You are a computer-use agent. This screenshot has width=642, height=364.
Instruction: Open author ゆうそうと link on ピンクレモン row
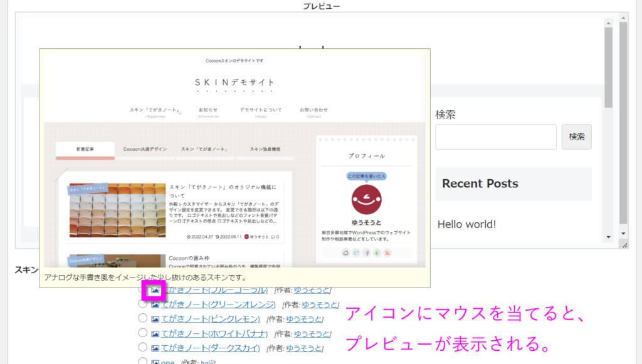click(304, 319)
